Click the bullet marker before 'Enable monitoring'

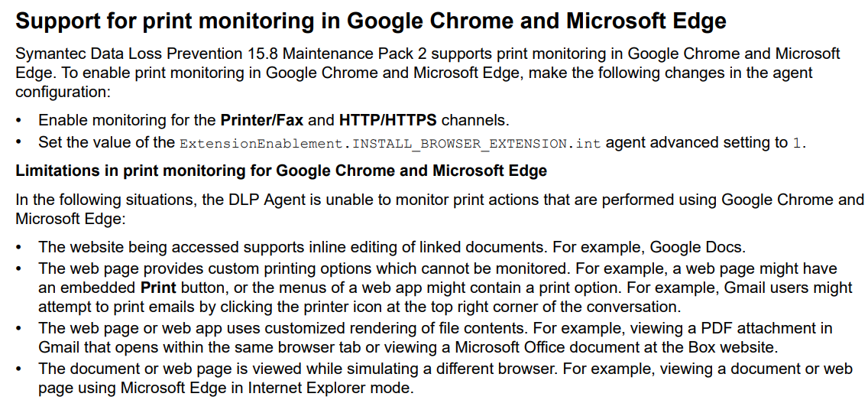coord(19,121)
